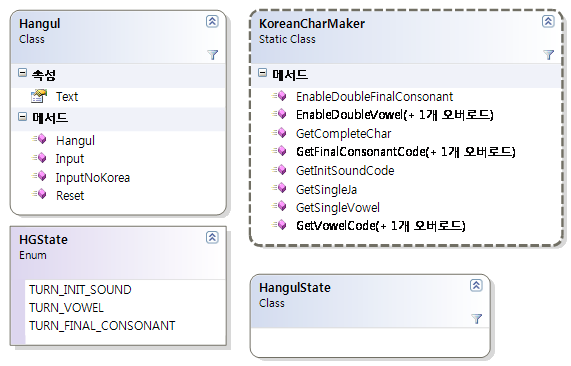Collapse the 속성 section in Hangul
The height and width of the screenshot is (366, 571).
[x=22, y=73]
